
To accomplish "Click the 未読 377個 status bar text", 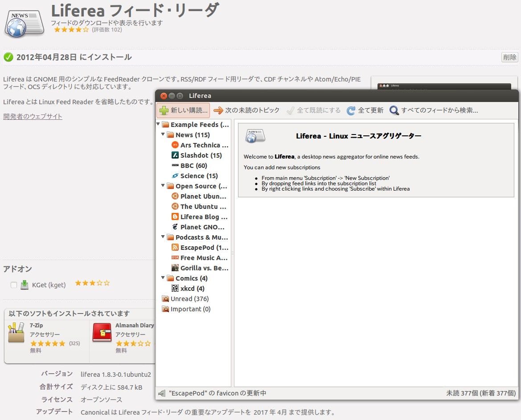I will click(481, 393).
